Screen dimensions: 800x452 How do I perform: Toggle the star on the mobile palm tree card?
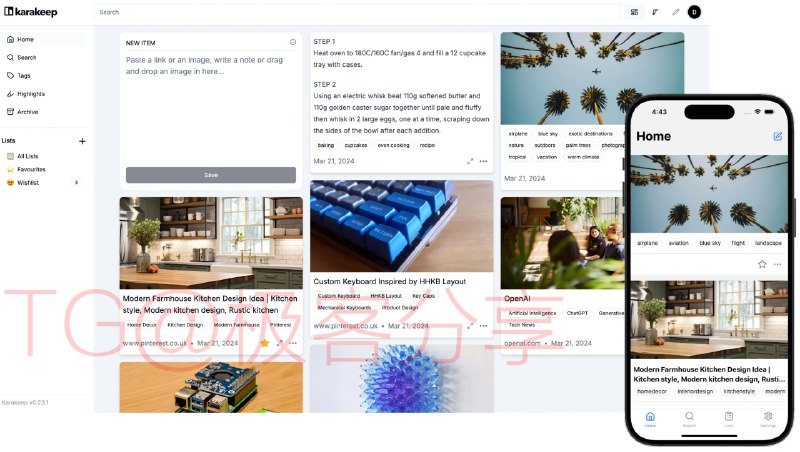(762, 264)
